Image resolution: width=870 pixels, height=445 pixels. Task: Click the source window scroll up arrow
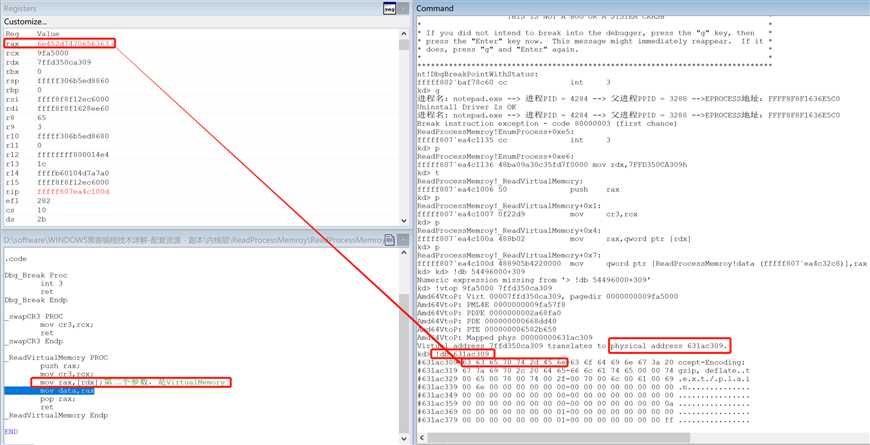[x=404, y=254]
